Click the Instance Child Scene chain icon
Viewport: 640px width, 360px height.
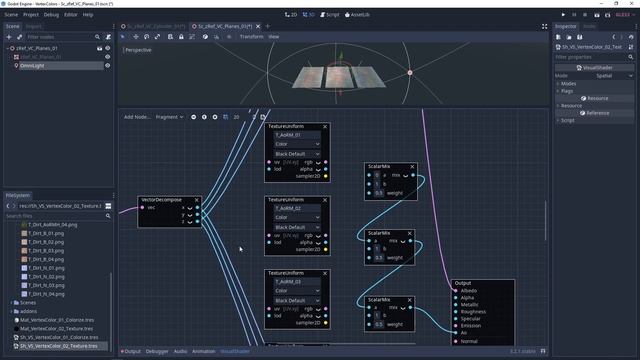click(x=19, y=37)
